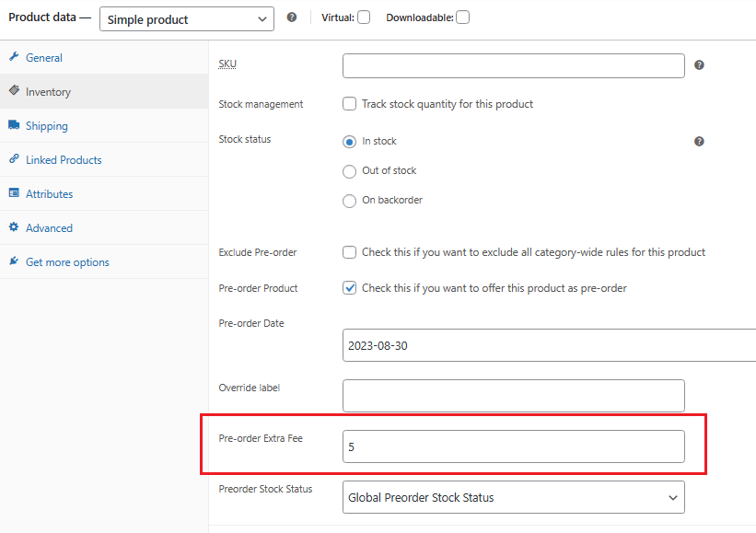Uncheck the Pre-order Product checkbox
This screenshot has height=533, width=756.
pos(349,288)
